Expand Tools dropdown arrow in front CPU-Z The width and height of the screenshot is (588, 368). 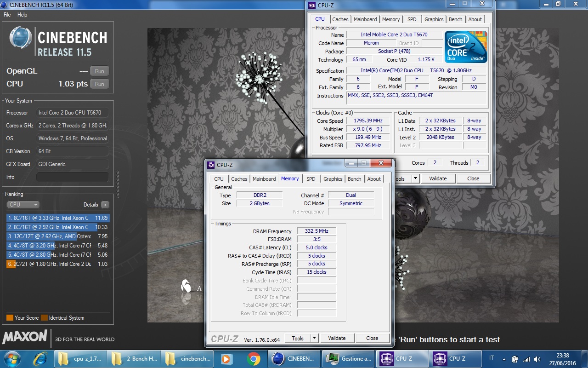pos(314,338)
